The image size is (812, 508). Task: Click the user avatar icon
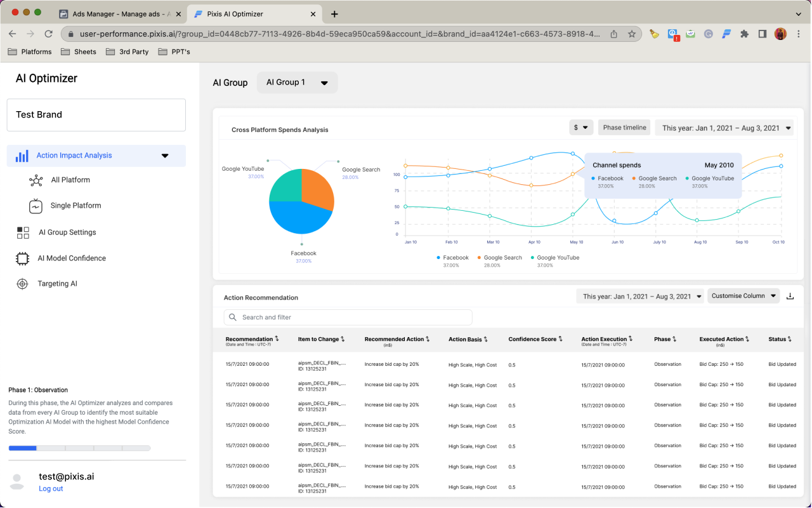(x=17, y=481)
